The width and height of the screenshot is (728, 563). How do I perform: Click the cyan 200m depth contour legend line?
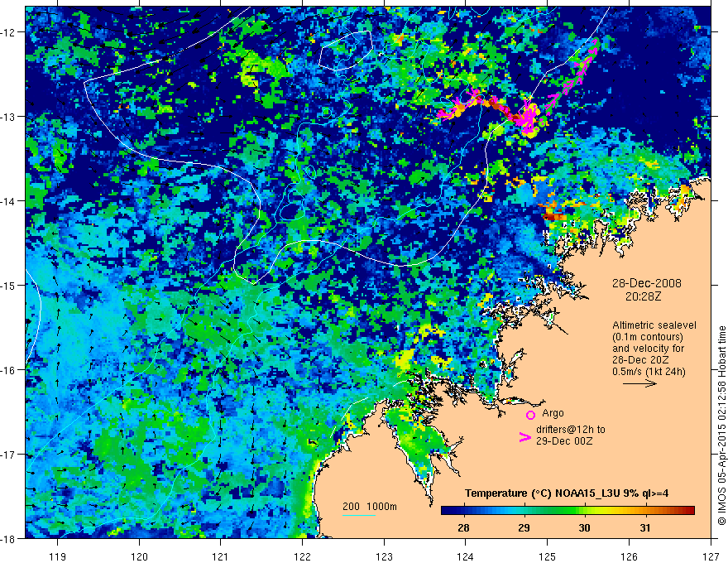359,515
